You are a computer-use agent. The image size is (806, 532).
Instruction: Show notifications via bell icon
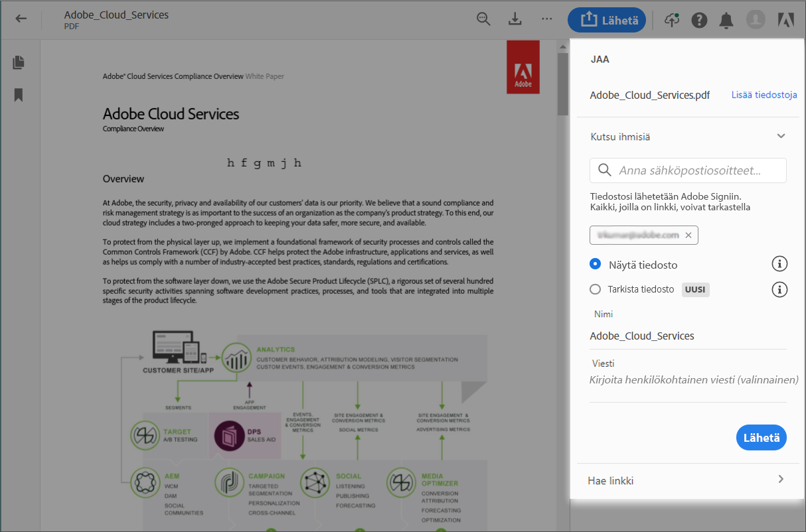726,20
